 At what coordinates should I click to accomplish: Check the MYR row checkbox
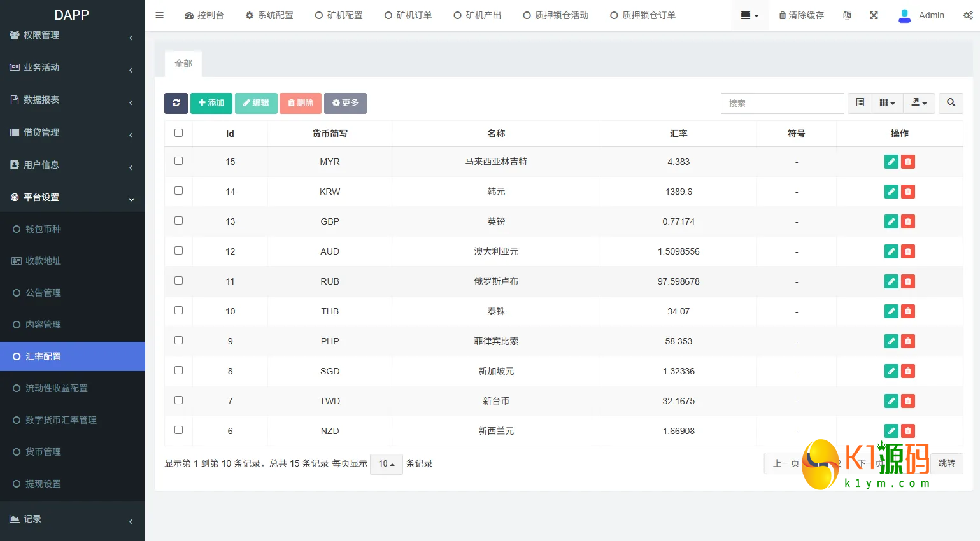pyautogui.click(x=178, y=161)
